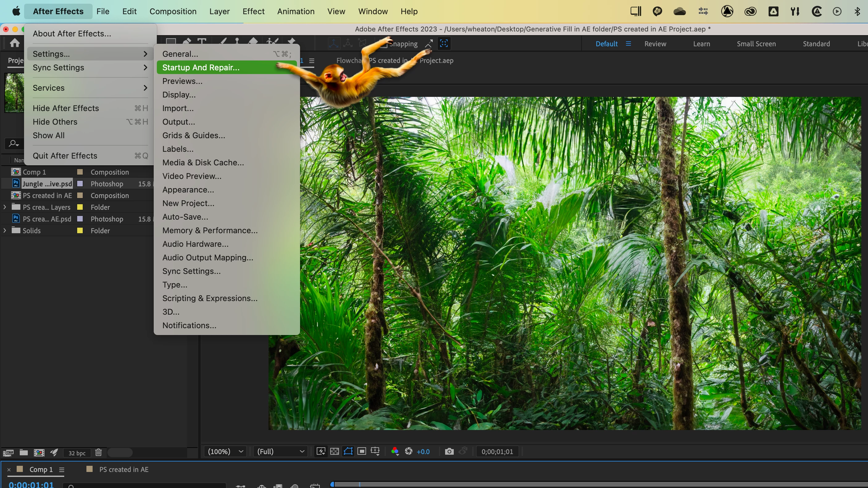Delete selected item with trash icon
The height and width of the screenshot is (488, 868).
tap(98, 453)
